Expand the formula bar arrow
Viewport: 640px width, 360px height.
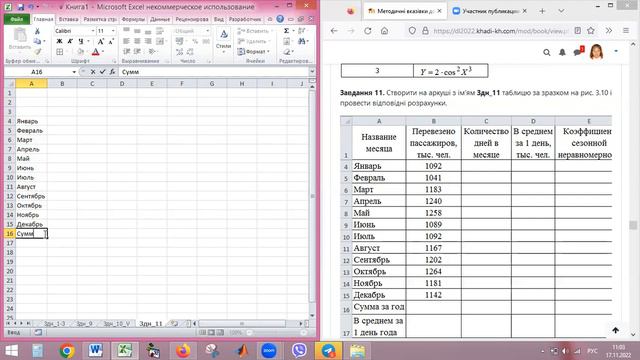[x=312, y=72]
